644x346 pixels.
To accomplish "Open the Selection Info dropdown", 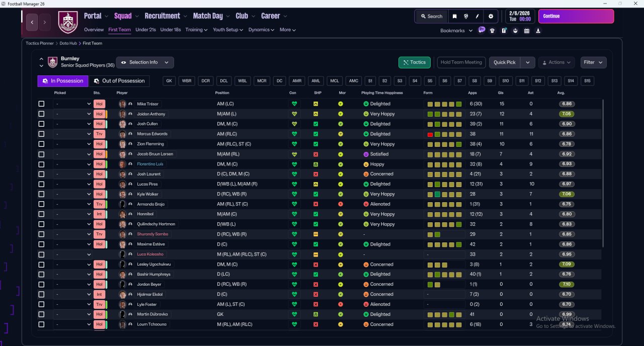I will point(145,62).
